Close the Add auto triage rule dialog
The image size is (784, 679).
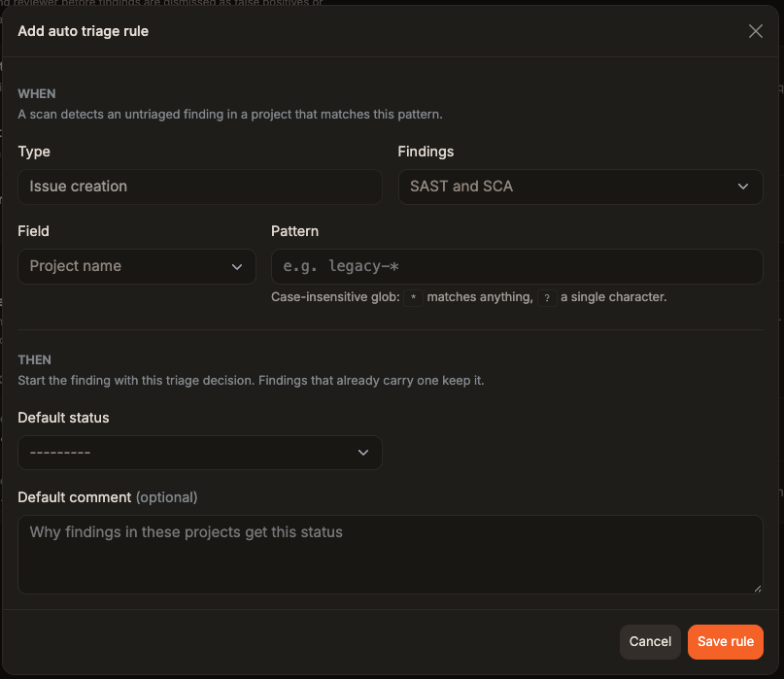pyautogui.click(x=755, y=31)
